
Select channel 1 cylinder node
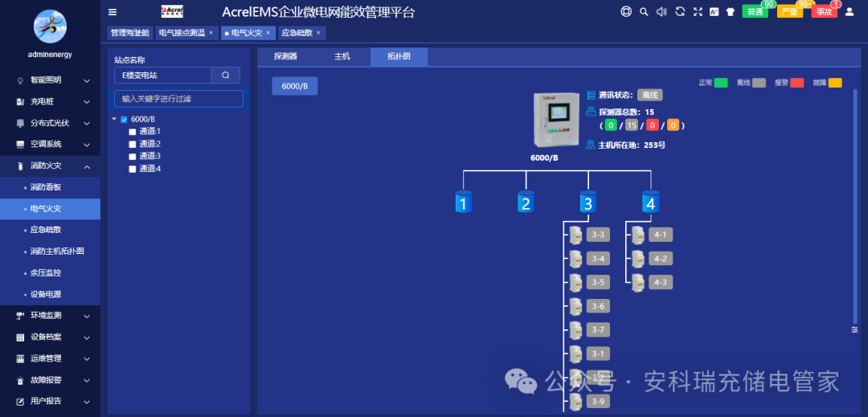pyautogui.click(x=464, y=202)
